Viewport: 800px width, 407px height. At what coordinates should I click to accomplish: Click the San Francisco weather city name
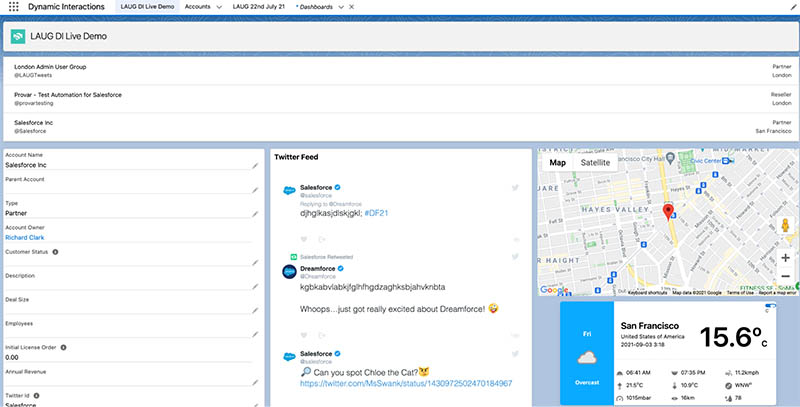pos(649,326)
